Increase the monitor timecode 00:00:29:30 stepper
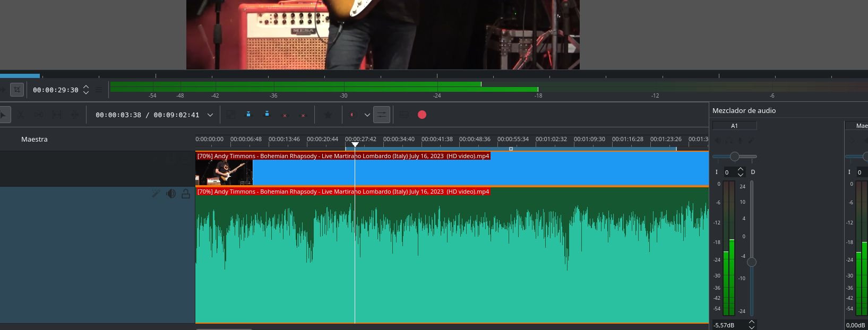Screen dimensions: 868x330 point(86,87)
